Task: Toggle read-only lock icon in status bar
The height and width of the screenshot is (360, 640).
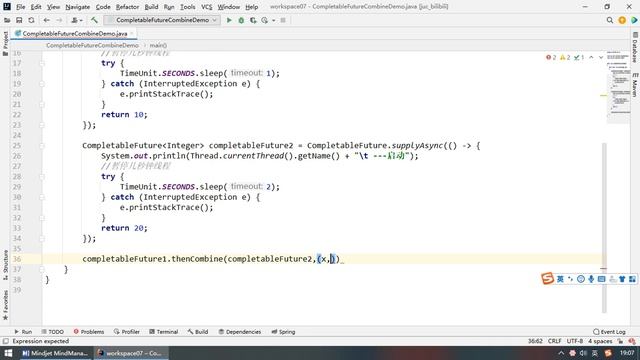Action: pos(620,341)
